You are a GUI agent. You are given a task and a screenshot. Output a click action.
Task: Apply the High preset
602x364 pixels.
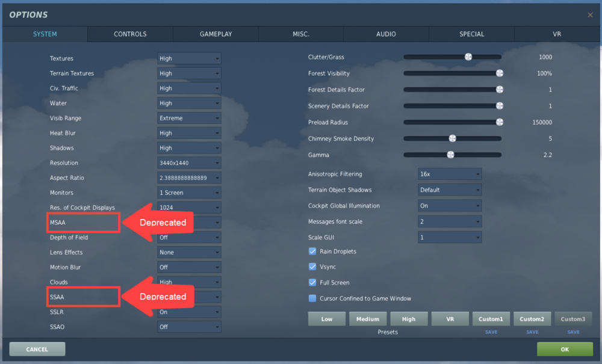[x=409, y=319]
